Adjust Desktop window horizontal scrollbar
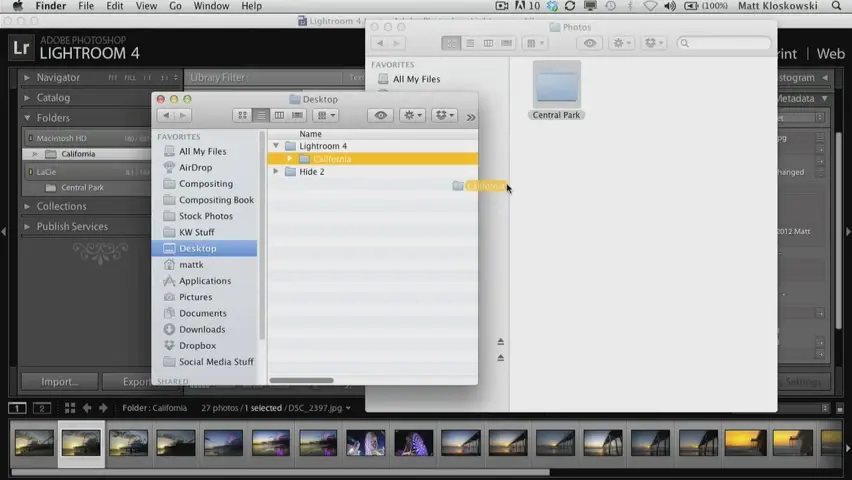Screen dimensions: 852x480 click(x=302, y=381)
